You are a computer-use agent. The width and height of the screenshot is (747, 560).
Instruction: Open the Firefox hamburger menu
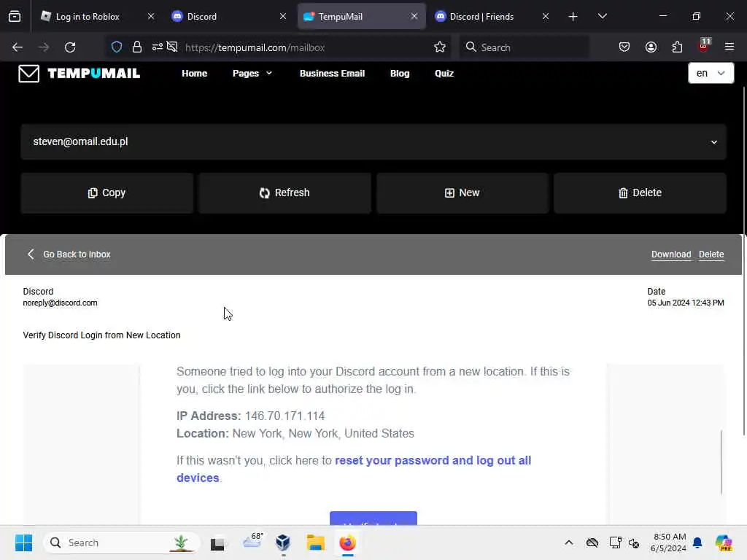729,47
